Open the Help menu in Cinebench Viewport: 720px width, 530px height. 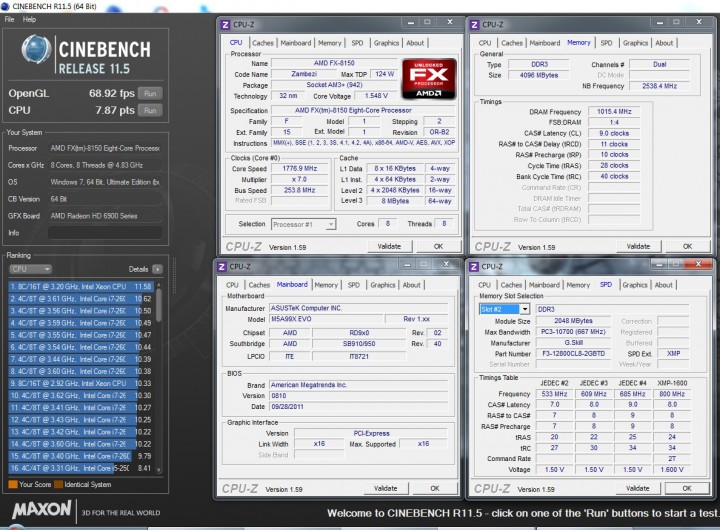(29, 19)
